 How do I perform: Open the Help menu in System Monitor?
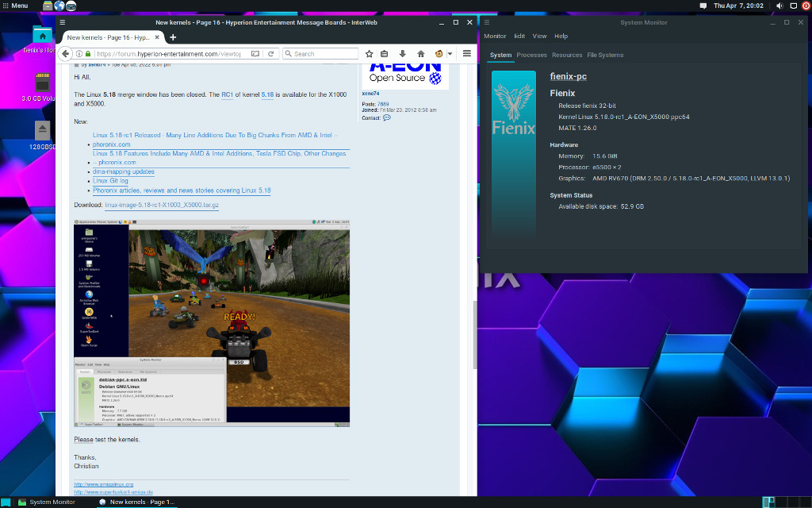(x=561, y=37)
